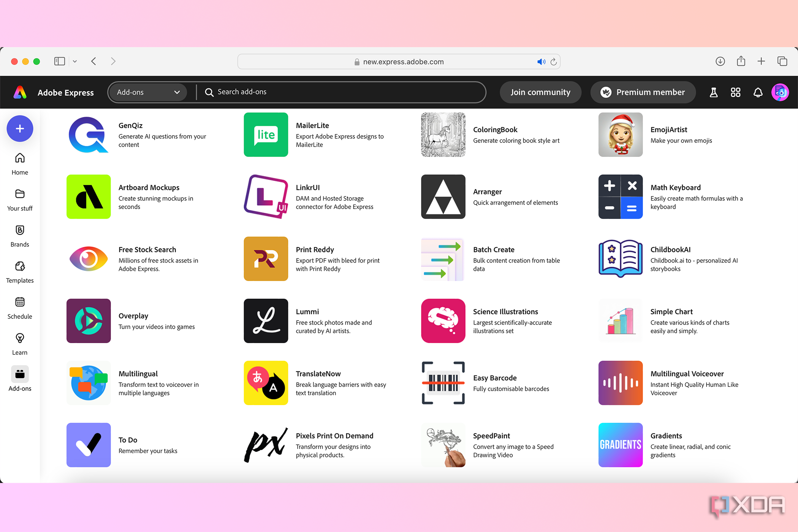Select Add-ons in the sidebar
798x532 pixels.
20,379
